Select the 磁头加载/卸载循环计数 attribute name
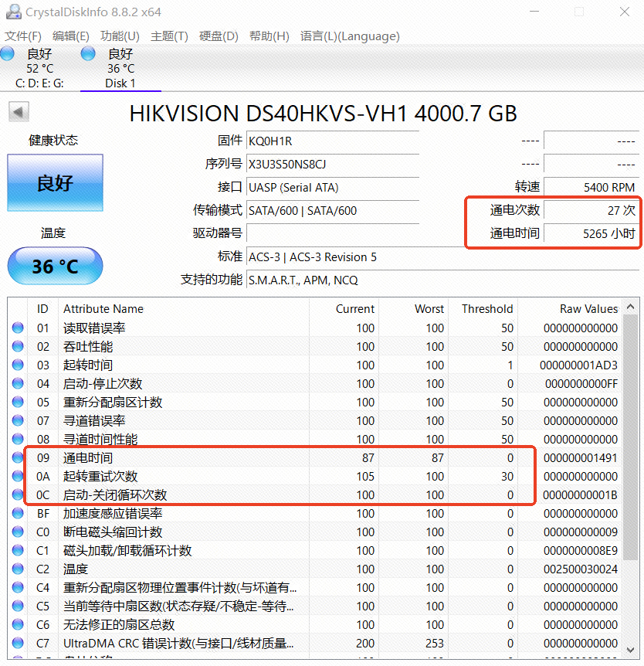This screenshot has width=644, height=666. pos(127,550)
